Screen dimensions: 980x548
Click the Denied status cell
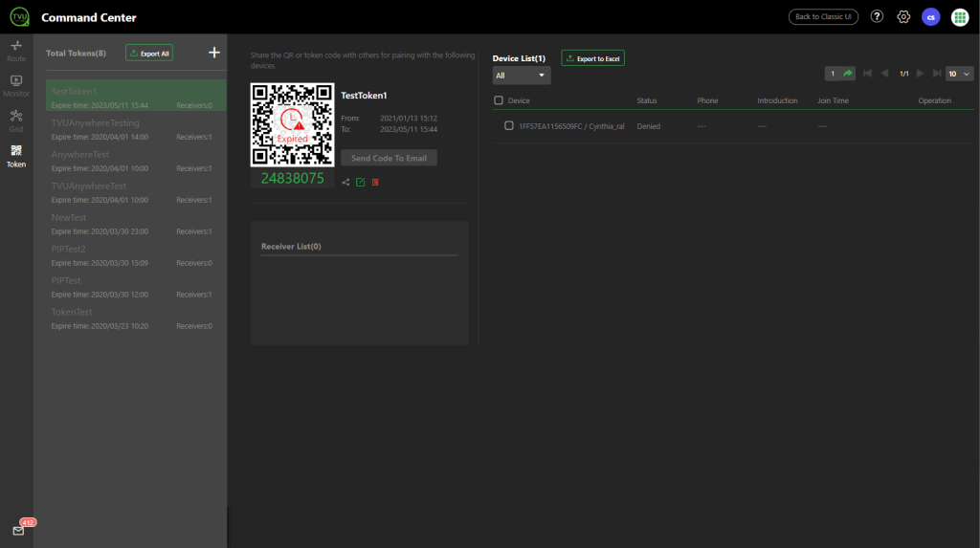point(649,126)
